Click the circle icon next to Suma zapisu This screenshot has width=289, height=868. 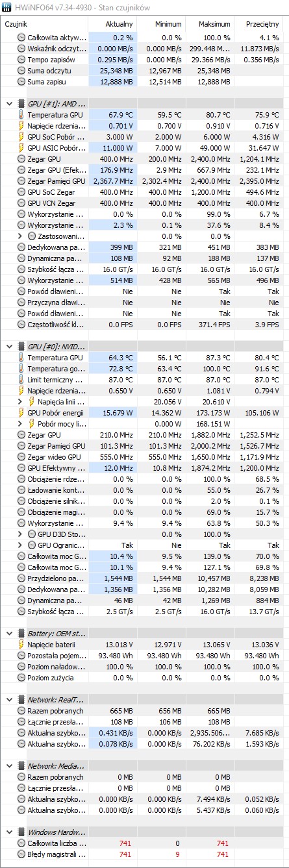[x=21, y=82]
